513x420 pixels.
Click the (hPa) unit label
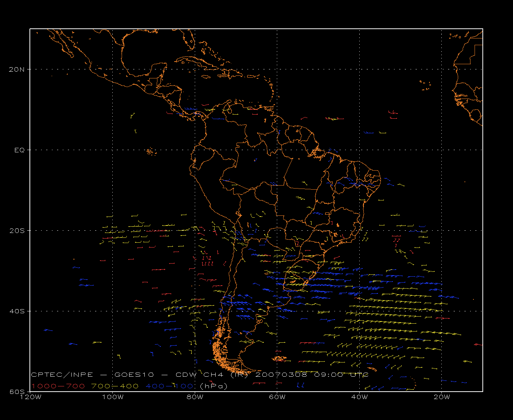[214, 386]
